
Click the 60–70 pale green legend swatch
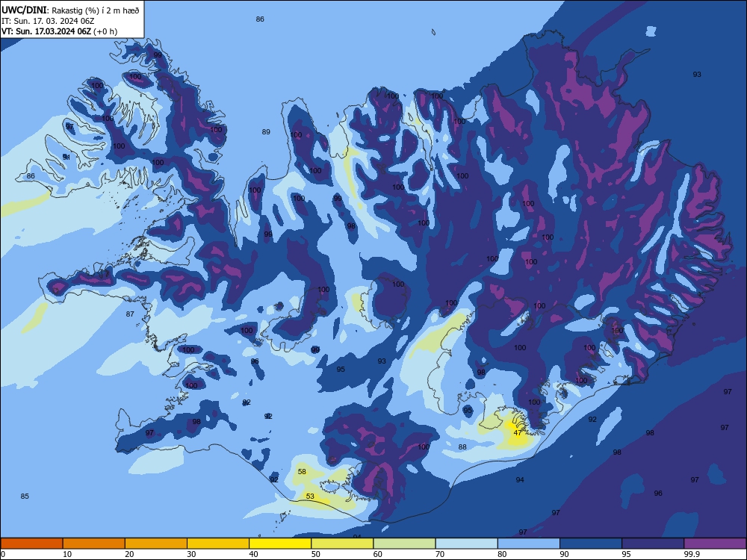point(404,544)
